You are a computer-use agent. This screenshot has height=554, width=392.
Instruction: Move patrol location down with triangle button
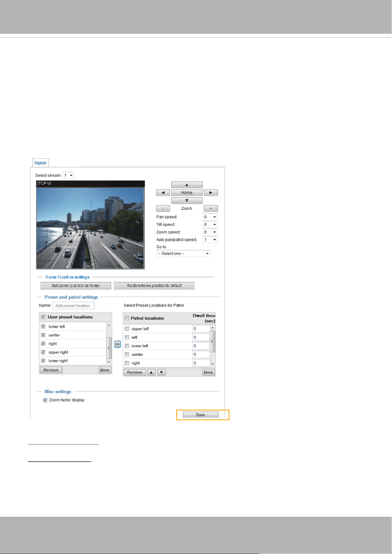[161, 372]
